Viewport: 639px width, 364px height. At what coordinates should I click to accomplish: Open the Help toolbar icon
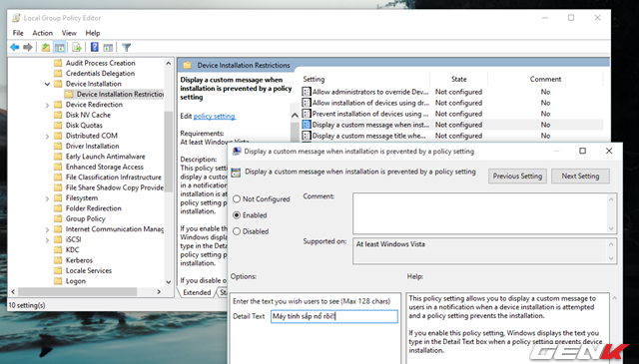click(95, 47)
